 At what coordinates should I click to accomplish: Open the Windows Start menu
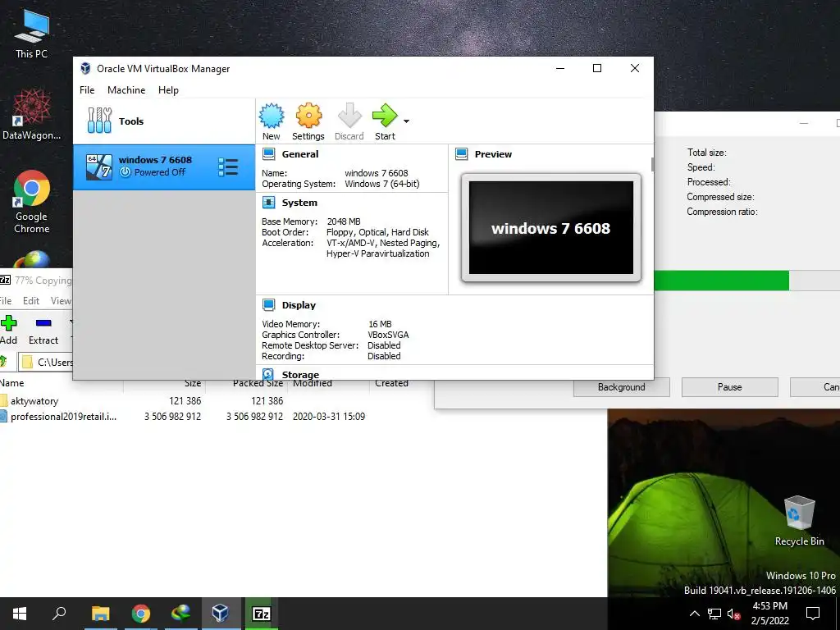(x=20, y=614)
